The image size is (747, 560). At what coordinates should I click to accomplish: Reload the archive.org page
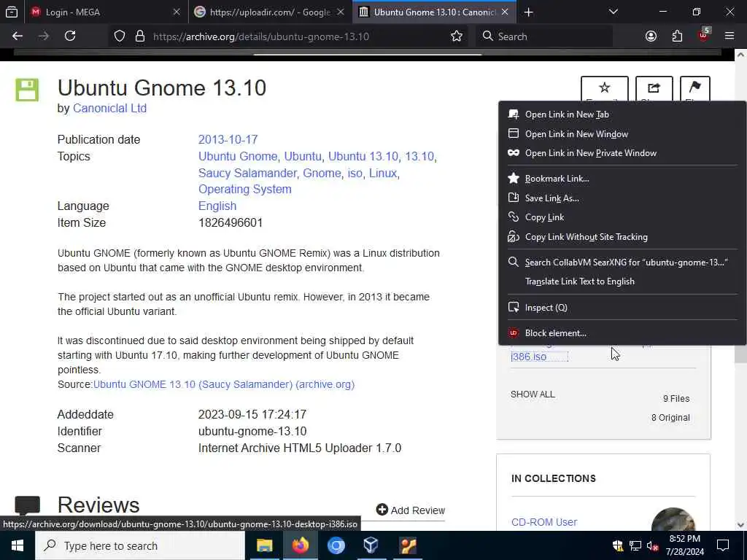[70, 36]
